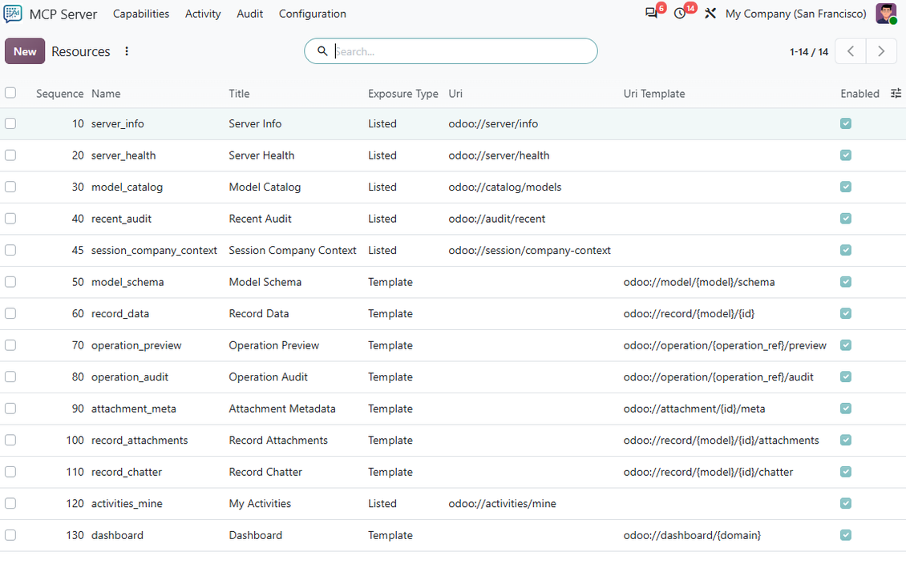Open the MCP Server app home icon
The height and width of the screenshot is (588, 906).
point(13,14)
